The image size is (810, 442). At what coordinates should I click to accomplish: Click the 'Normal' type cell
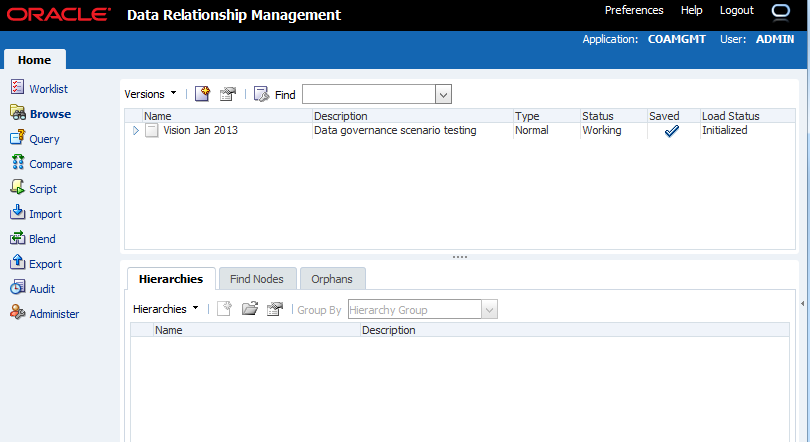point(532,130)
